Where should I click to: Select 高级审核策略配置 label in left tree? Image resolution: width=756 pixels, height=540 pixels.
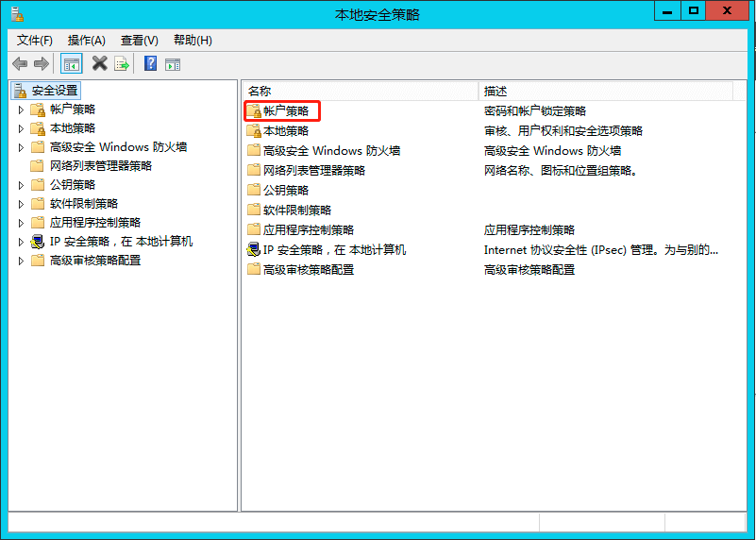click(x=95, y=261)
